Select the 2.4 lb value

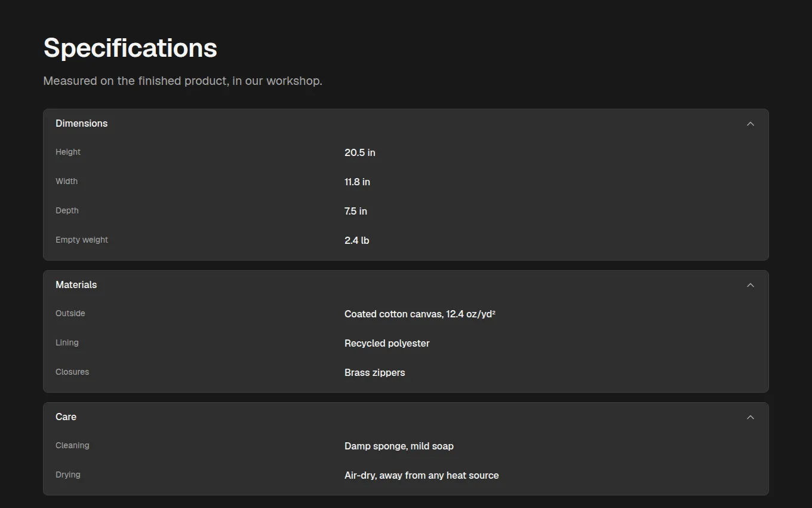[356, 240]
